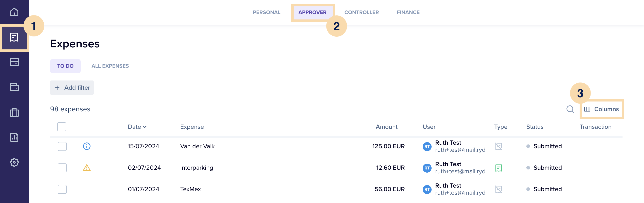Image resolution: width=644 pixels, height=203 pixels.
Task: Click the search magnifier icon
Action: point(570,109)
